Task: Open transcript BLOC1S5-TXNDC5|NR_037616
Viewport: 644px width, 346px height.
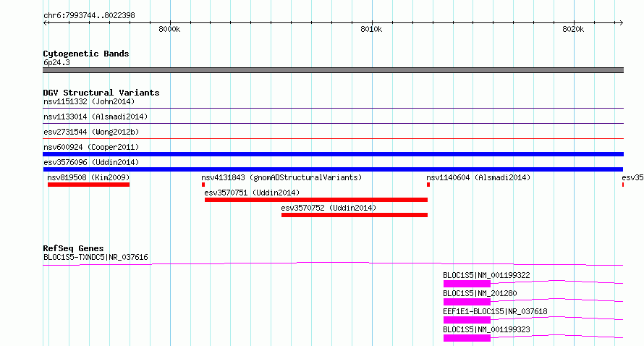Action: 96,257
